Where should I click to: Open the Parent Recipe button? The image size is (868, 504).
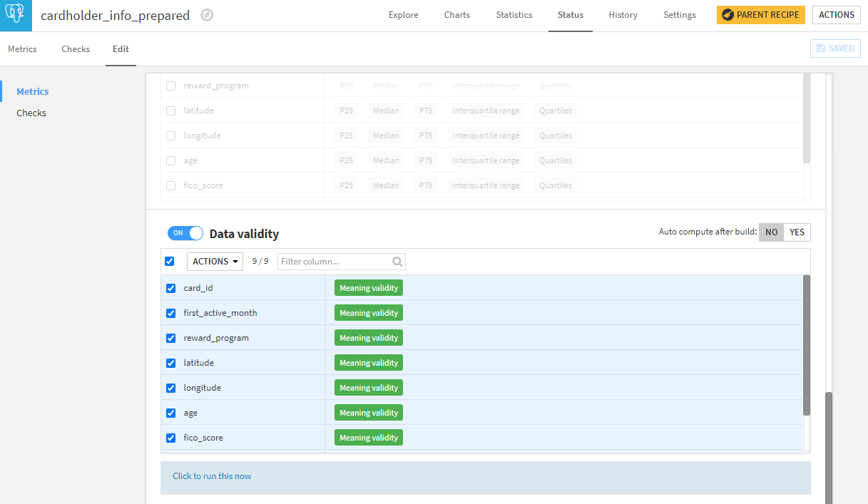point(760,15)
